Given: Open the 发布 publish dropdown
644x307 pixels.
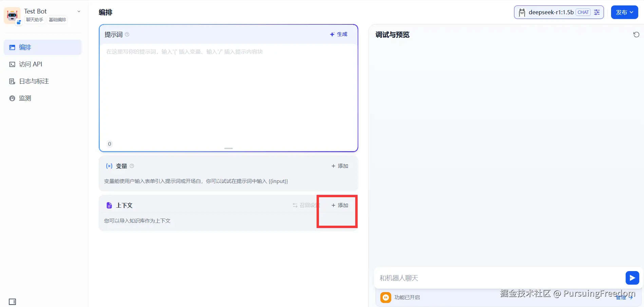Looking at the screenshot, I should pos(625,12).
